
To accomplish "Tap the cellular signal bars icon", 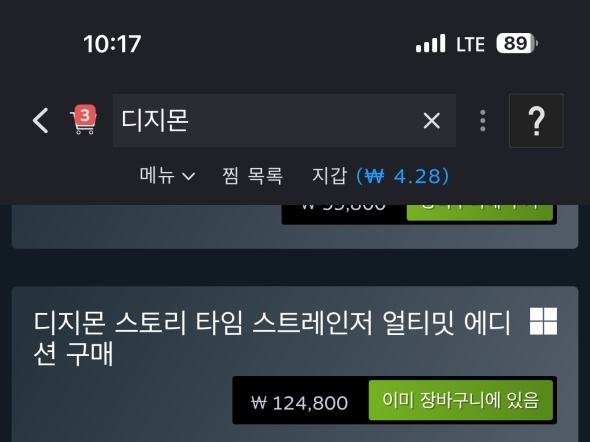I will (430, 43).
